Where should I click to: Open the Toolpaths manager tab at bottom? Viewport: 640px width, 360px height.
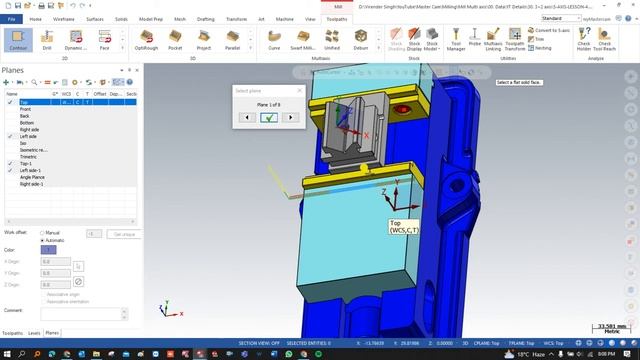click(12, 333)
